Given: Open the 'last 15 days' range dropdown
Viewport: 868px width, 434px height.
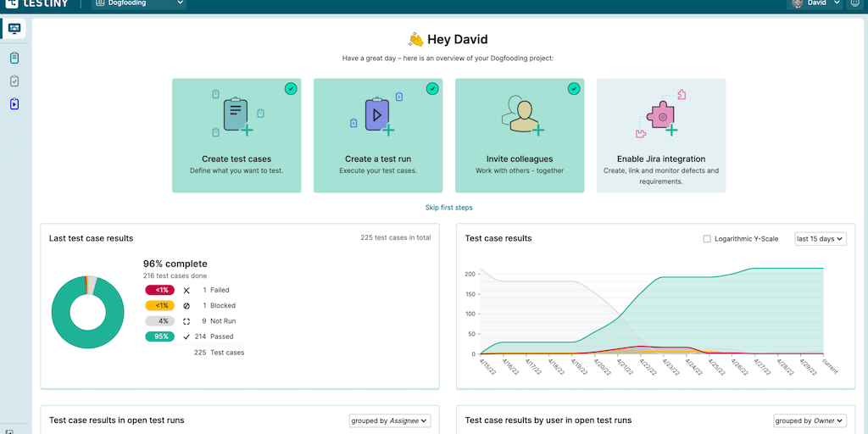Looking at the screenshot, I should tap(820, 239).
